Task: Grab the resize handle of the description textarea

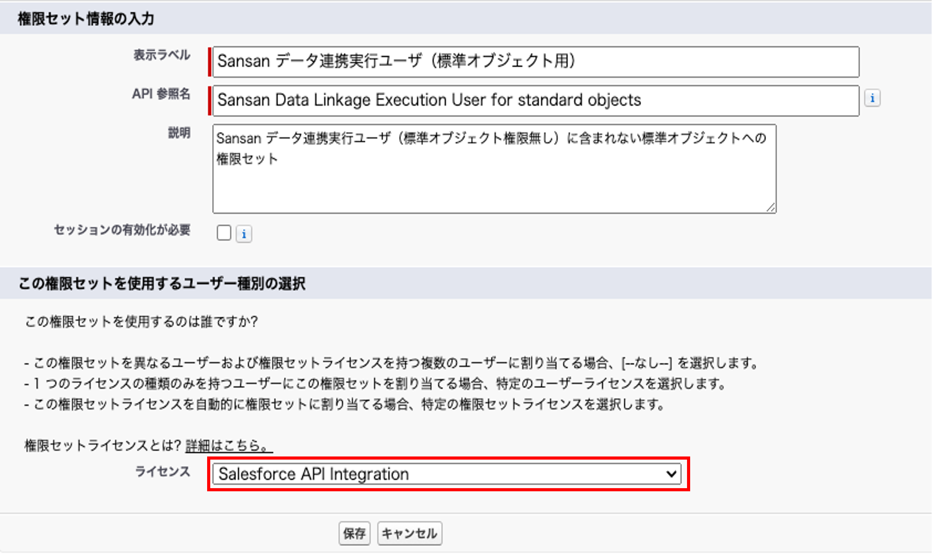Action: 771,207
